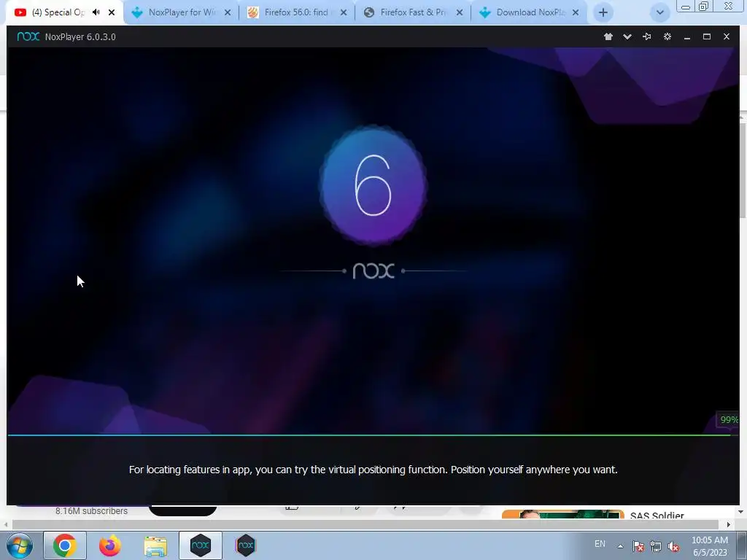Mute audio on the YouTube tab

[96, 12]
